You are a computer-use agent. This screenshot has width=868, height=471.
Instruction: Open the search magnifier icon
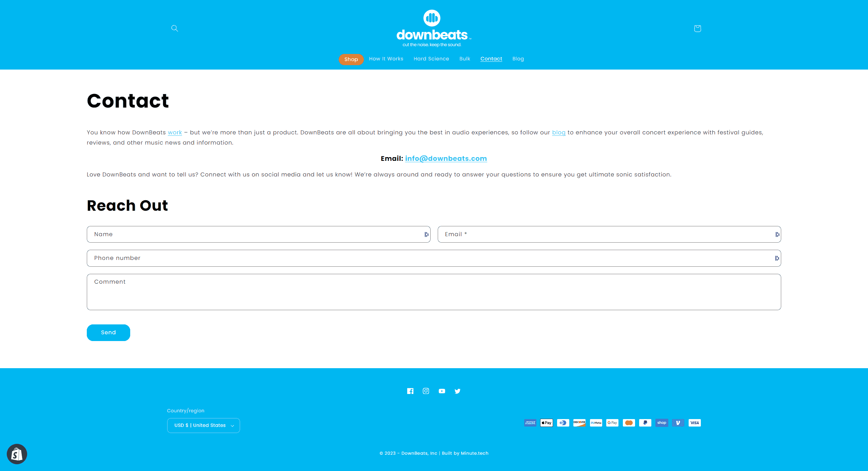[175, 28]
